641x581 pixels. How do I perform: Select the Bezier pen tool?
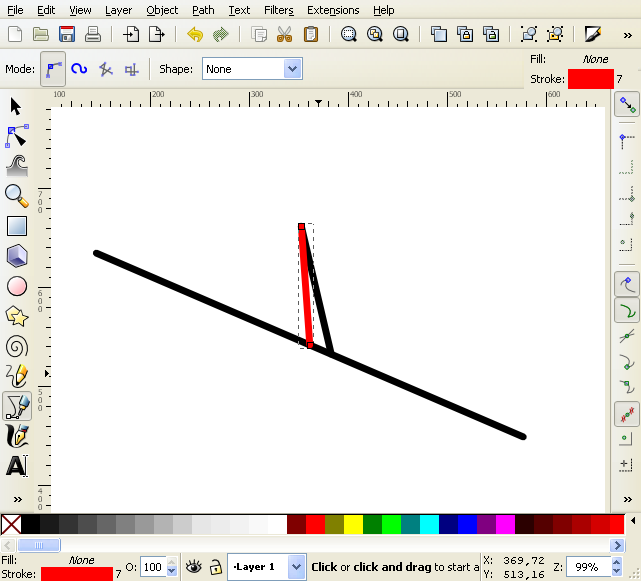coord(17,406)
